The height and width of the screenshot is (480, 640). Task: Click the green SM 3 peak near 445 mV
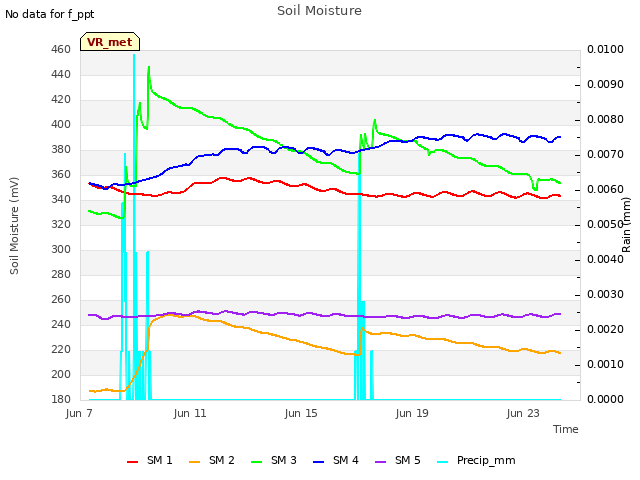coord(149,68)
